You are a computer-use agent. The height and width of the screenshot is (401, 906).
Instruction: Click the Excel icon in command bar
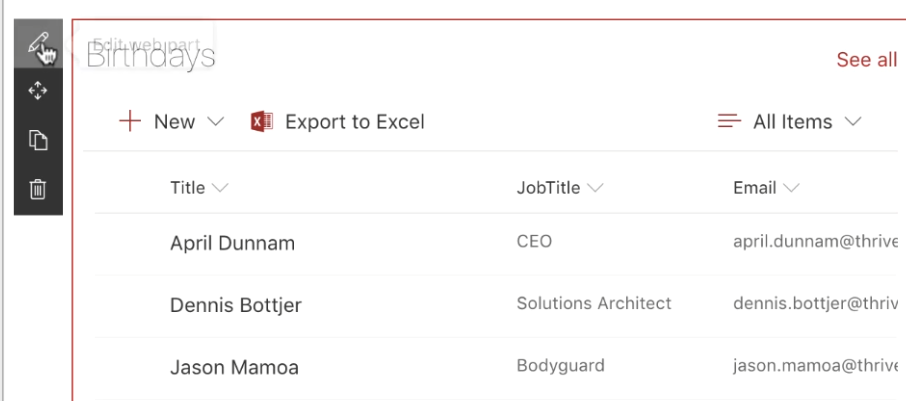261,121
